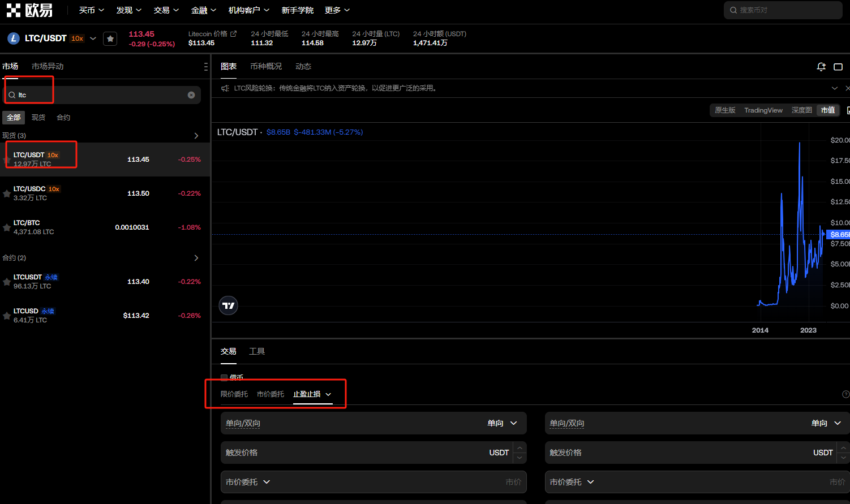Increase the left 触发价格 with the up stepper
Viewport: 850px width, 504px height.
[520, 448]
